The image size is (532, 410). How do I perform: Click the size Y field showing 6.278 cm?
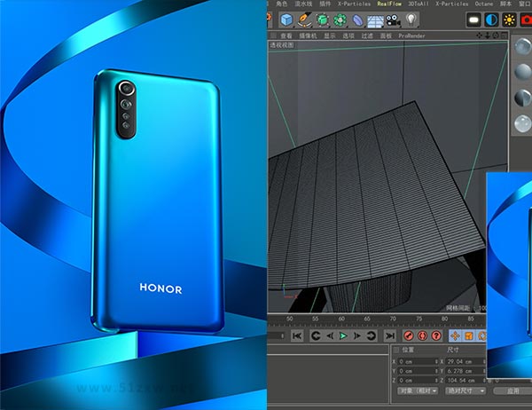[x=464, y=371]
